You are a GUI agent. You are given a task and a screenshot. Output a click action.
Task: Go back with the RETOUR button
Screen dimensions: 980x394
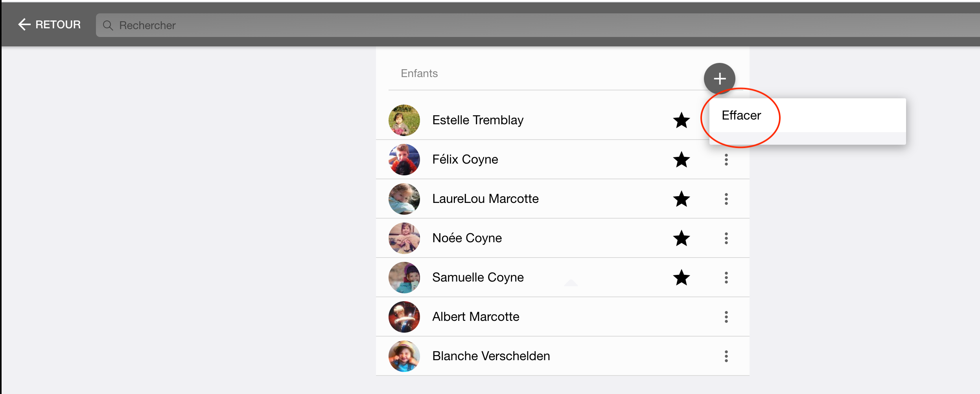coord(49,24)
